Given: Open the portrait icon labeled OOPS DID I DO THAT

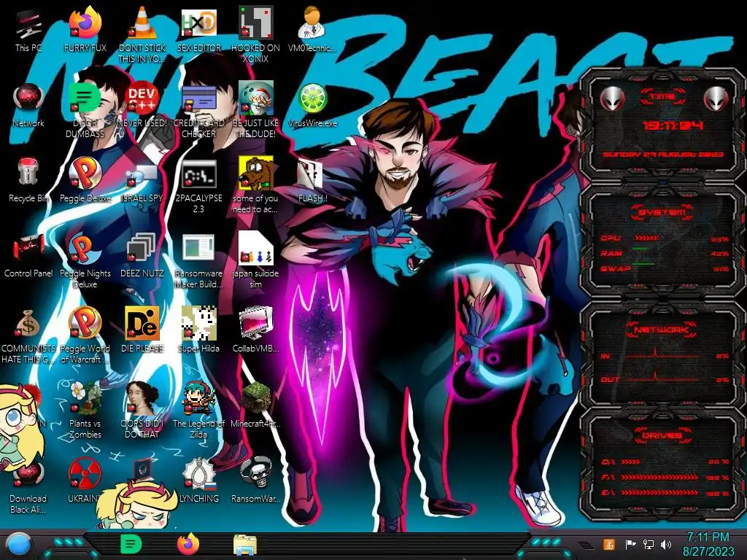Looking at the screenshot, I should pos(142,410).
